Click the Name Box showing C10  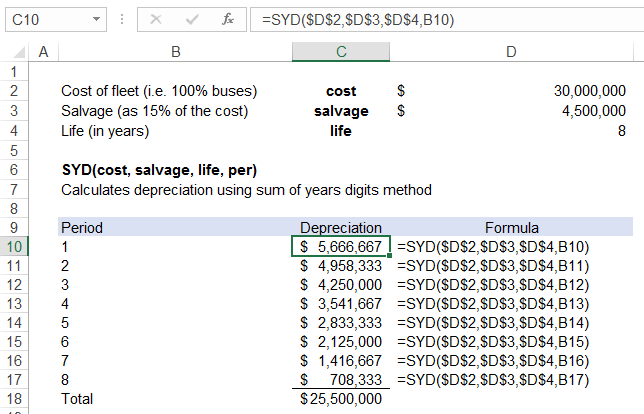(45, 19)
